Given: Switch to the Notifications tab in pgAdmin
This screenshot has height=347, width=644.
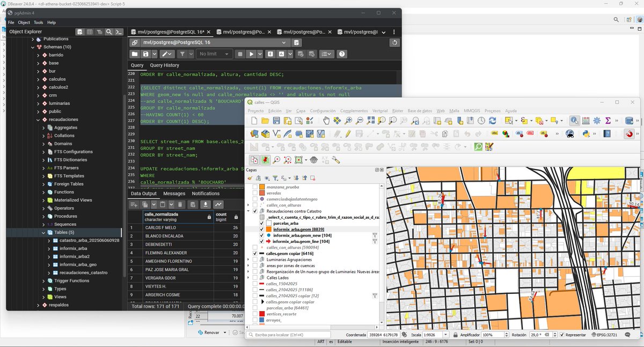Looking at the screenshot, I should pos(206,194).
